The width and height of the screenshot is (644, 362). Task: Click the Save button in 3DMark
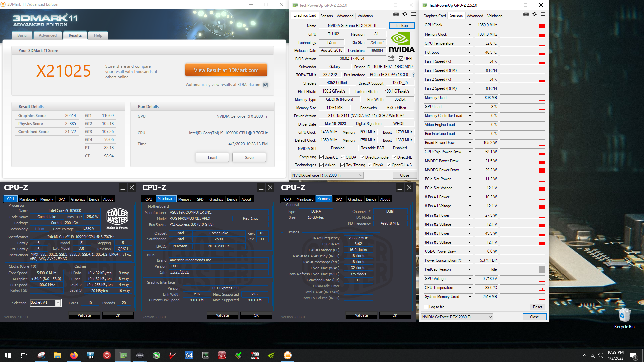tap(249, 157)
